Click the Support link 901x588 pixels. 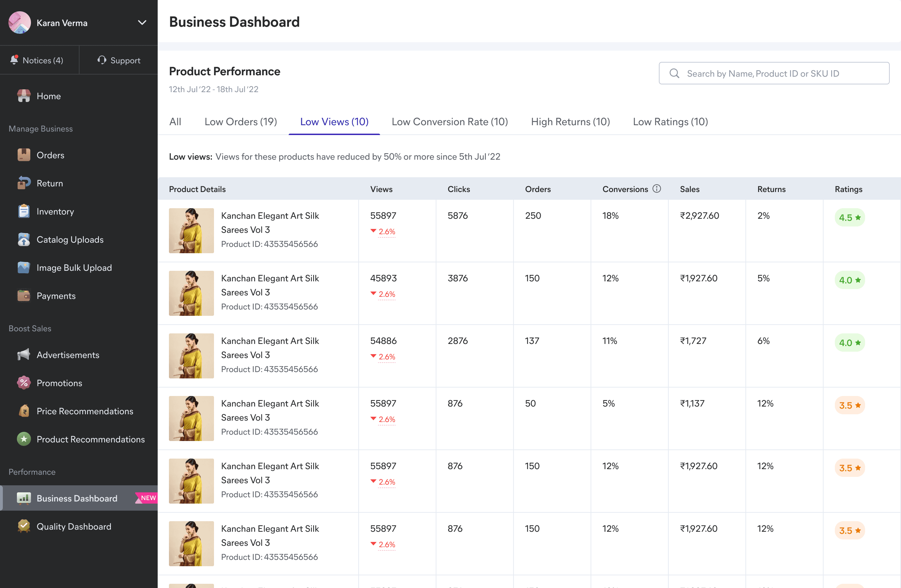(119, 60)
